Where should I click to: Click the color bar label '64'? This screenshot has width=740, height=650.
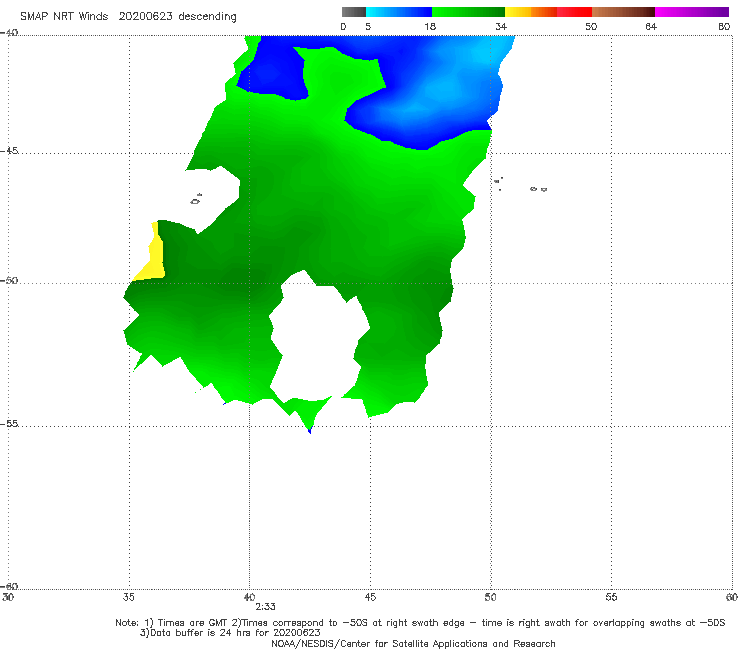651,26
